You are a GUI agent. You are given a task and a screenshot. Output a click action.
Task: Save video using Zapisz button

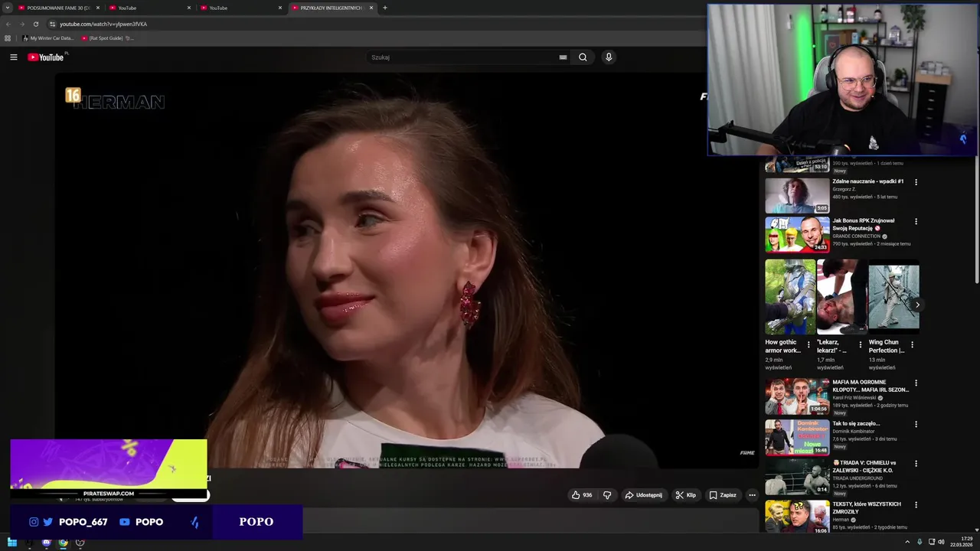723,495
